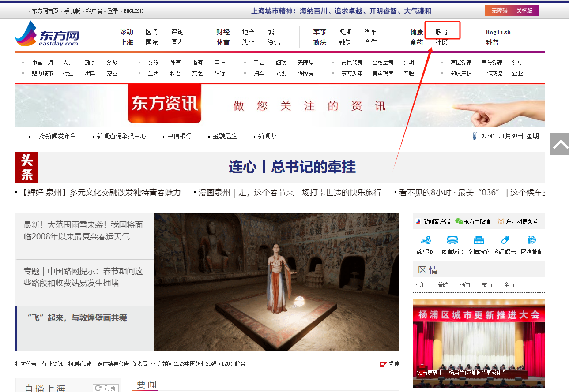Open the 杨浦区城市更新推进大会 photo

[x=479, y=344]
